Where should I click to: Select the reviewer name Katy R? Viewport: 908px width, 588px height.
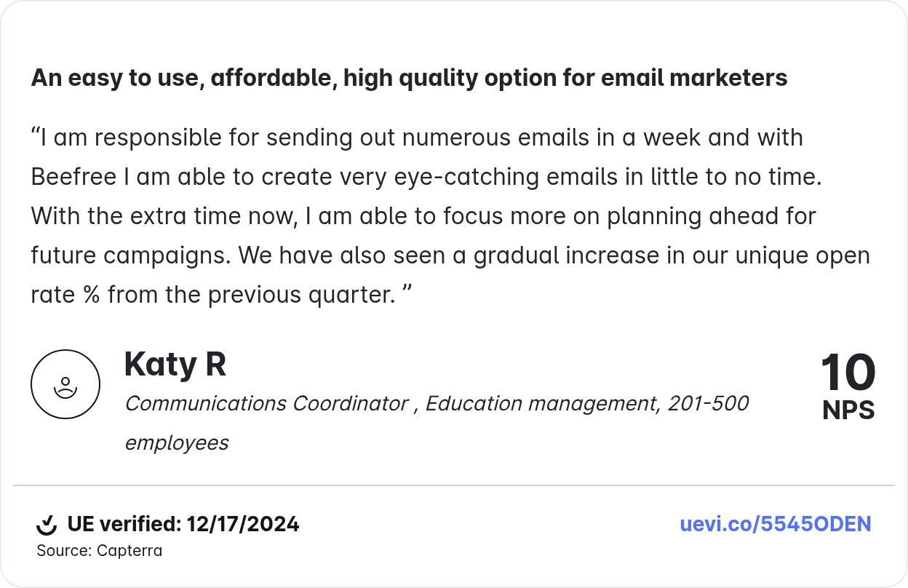pyautogui.click(x=175, y=364)
